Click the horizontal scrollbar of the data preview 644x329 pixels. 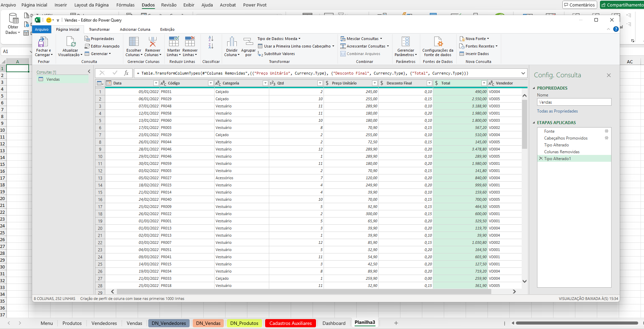coord(304,292)
